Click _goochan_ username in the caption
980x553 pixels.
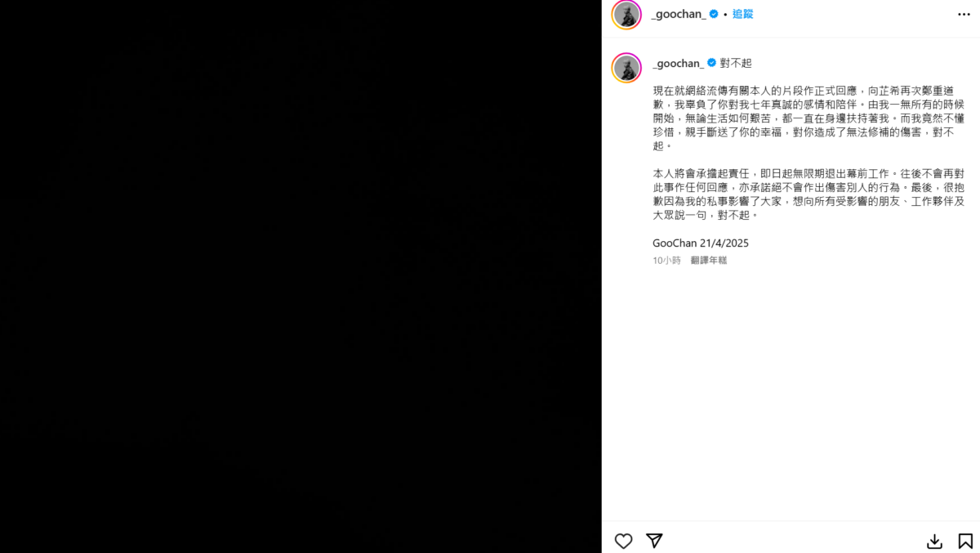pos(678,63)
